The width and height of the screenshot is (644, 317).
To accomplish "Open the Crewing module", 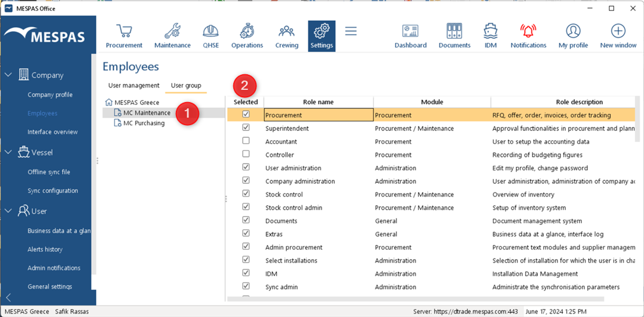I will tap(287, 36).
